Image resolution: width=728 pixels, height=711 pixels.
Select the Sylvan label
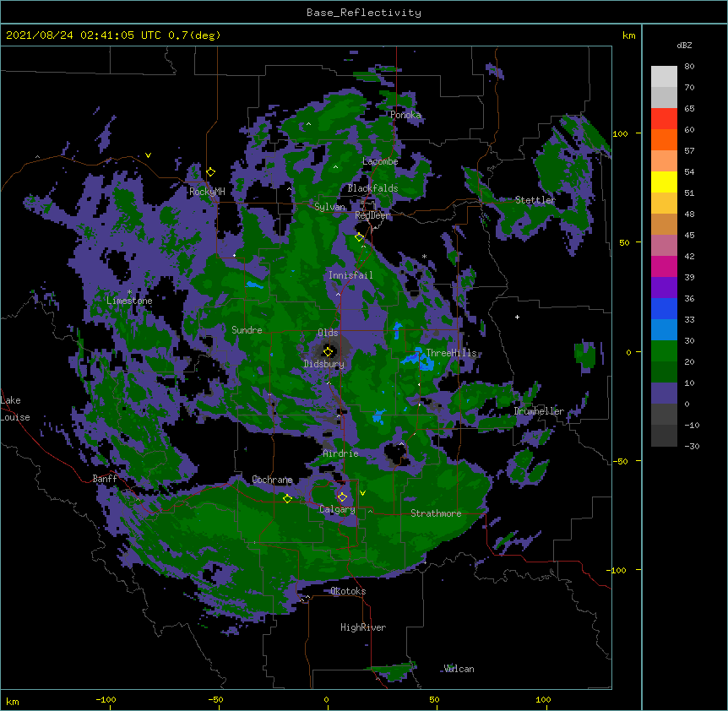click(329, 207)
